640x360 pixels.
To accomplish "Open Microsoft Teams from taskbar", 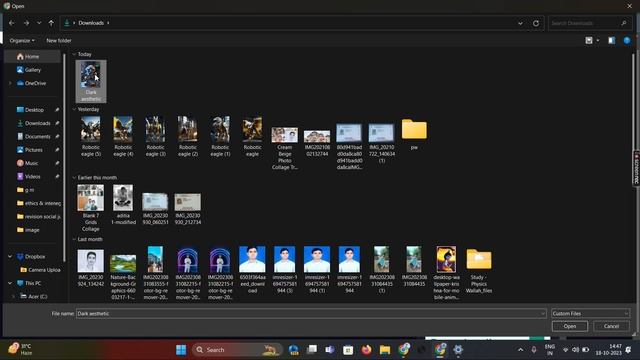I will (x=330, y=350).
